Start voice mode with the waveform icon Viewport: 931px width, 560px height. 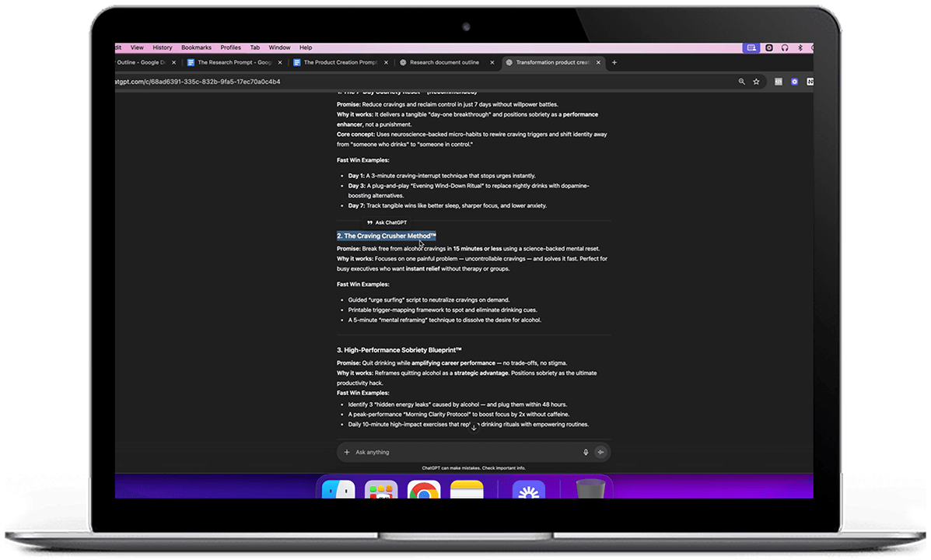pyautogui.click(x=600, y=452)
